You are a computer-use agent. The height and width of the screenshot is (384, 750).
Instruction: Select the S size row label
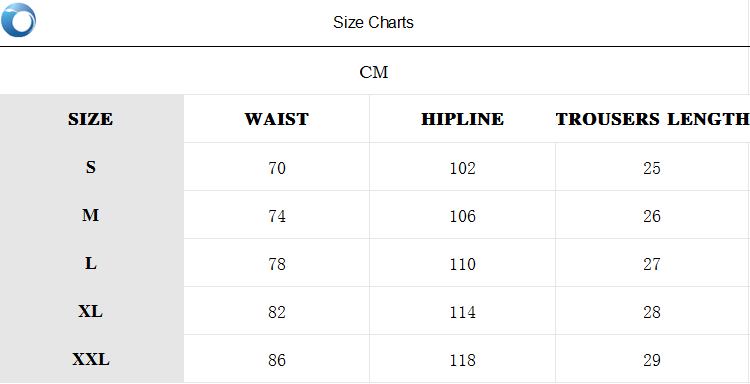click(x=91, y=167)
